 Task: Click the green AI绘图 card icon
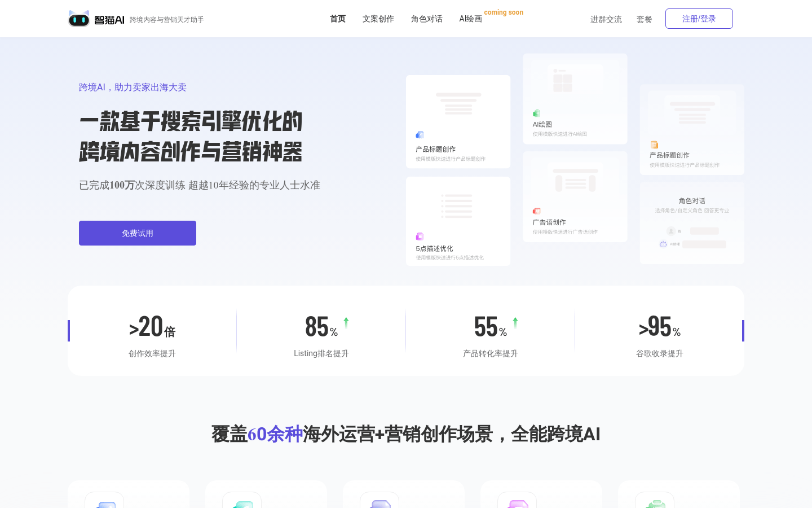click(x=537, y=113)
